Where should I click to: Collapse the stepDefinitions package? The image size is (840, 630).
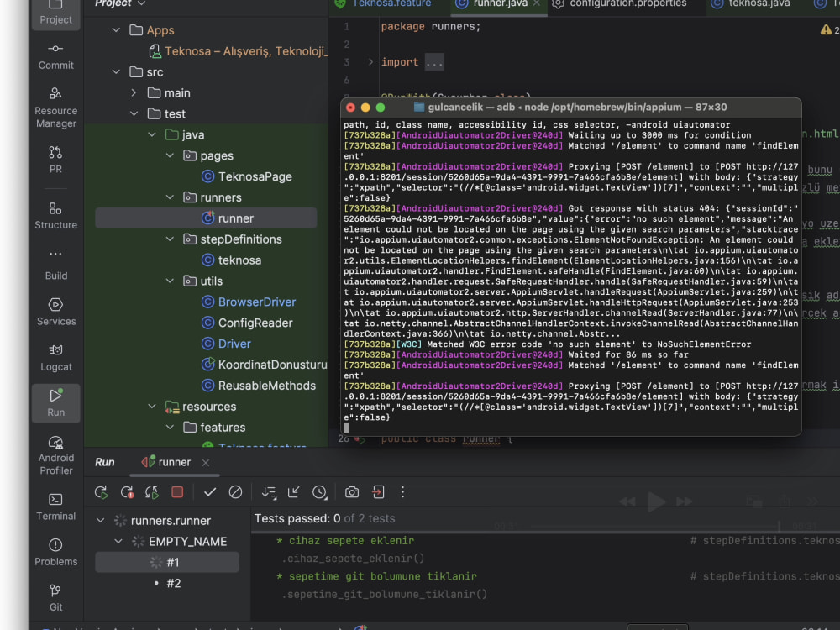click(170, 239)
